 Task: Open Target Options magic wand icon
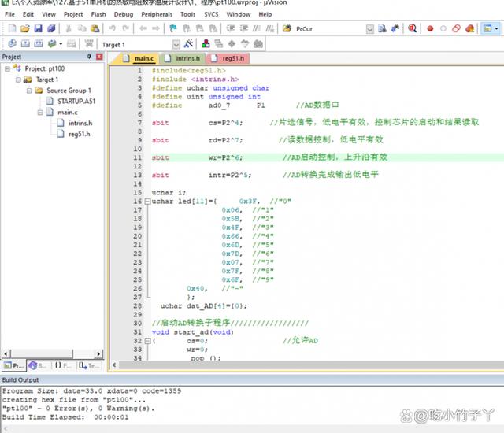click(x=191, y=44)
